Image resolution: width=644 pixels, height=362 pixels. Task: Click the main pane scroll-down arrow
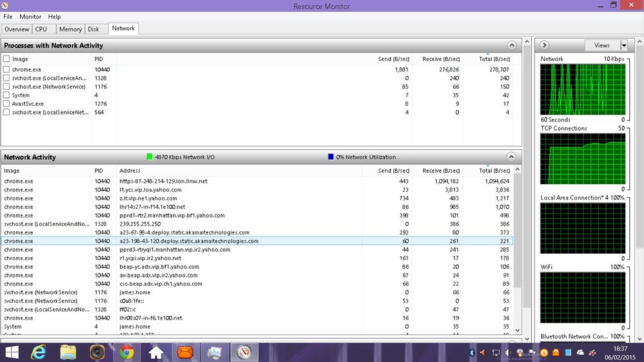click(x=527, y=339)
